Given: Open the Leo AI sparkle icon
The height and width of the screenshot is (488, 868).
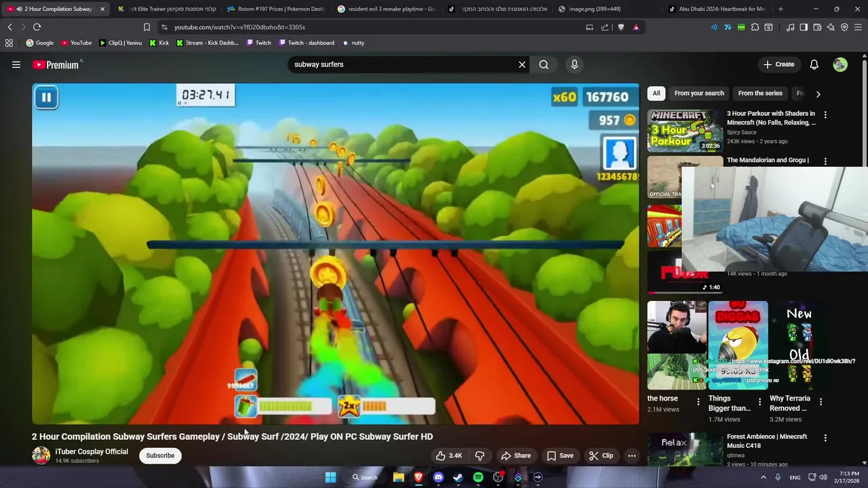Looking at the screenshot, I should point(831,27).
